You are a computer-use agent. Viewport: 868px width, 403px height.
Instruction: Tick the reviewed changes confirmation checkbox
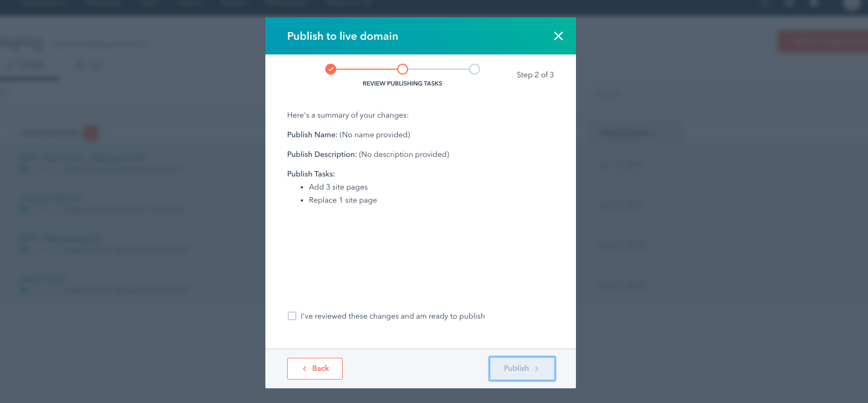pyautogui.click(x=292, y=316)
